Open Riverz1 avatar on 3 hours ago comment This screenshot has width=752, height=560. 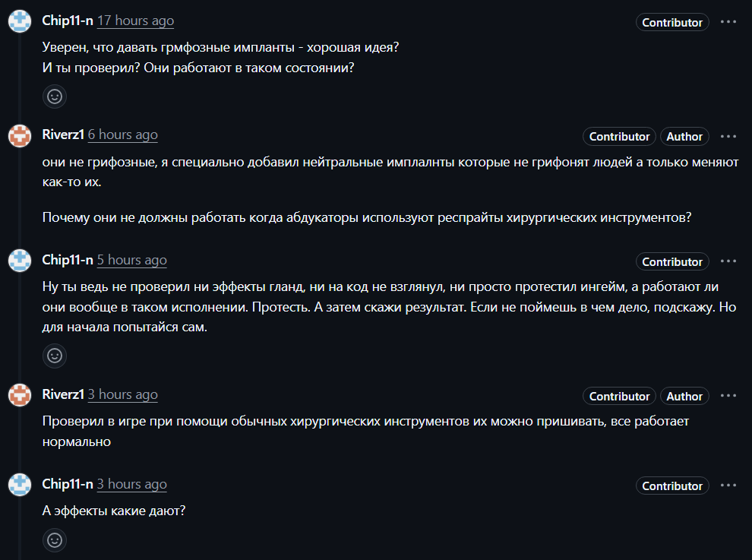(x=20, y=395)
